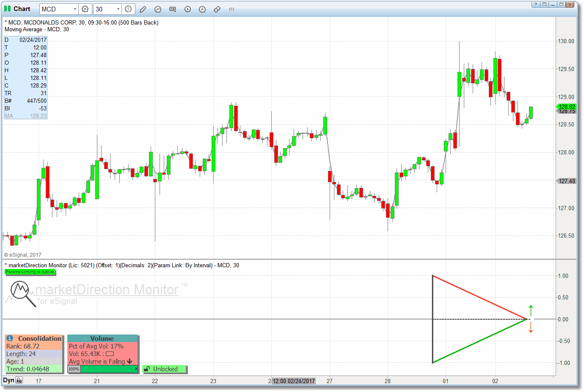Screen dimensions: 584x392
Task: Click the '12:00 02/24/2017' time axis label
Action: [294, 381]
